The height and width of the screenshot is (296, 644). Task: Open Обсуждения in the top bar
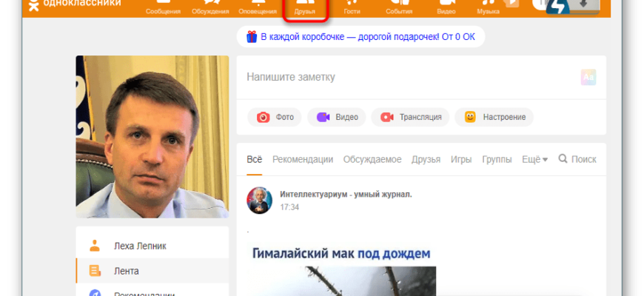210,7
